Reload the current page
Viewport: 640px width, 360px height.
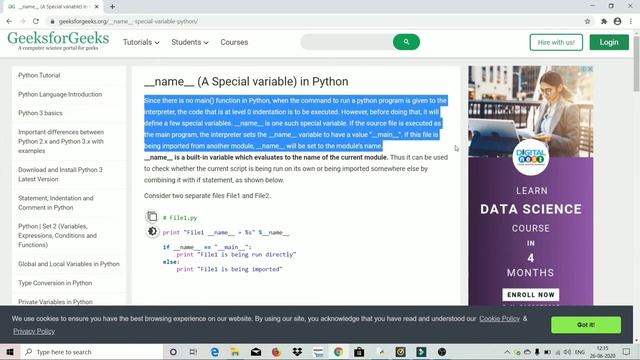(x=36, y=21)
